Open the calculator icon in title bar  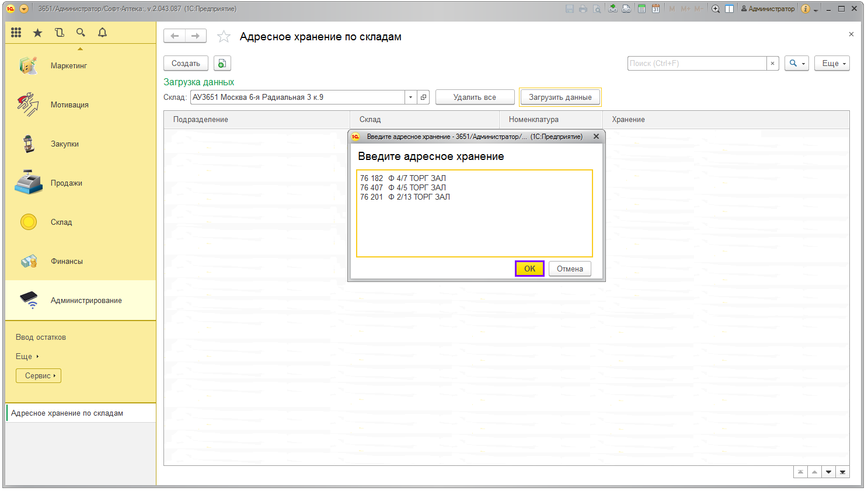[642, 9]
